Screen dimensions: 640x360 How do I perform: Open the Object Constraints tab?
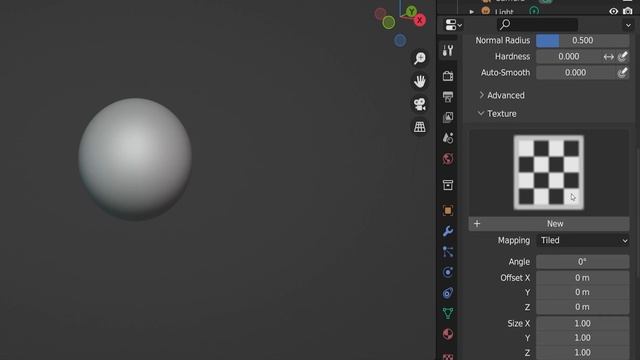[x=448, y=293]
